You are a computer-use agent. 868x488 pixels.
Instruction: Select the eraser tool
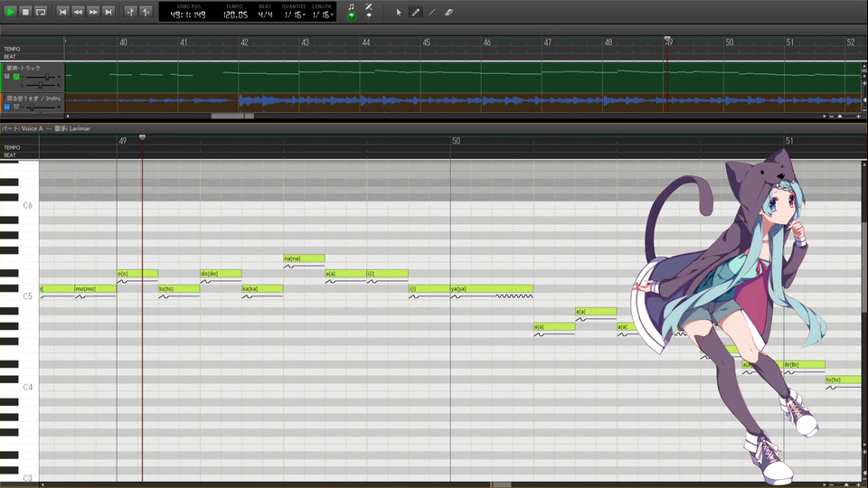449,12
